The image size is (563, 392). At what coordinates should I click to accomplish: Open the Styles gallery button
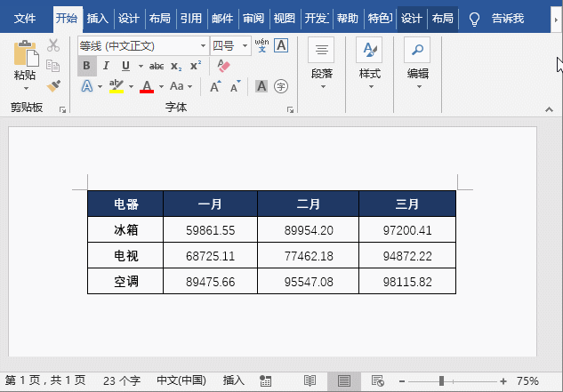pyautogui.click(x=369, y=64)
